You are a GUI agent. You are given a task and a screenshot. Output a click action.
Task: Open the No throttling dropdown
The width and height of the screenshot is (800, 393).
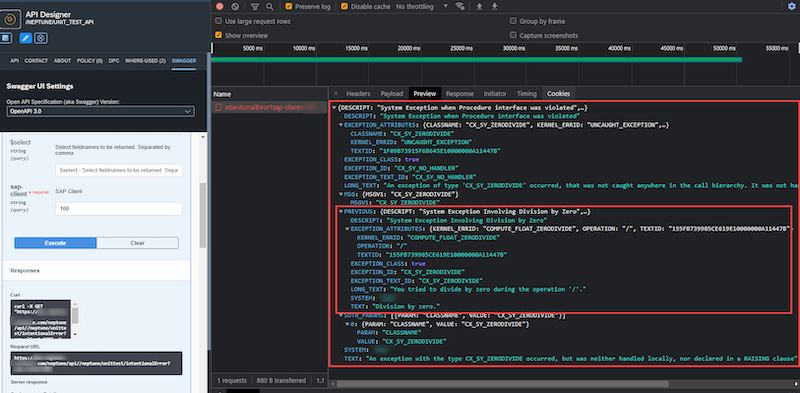tap(421, 6)
